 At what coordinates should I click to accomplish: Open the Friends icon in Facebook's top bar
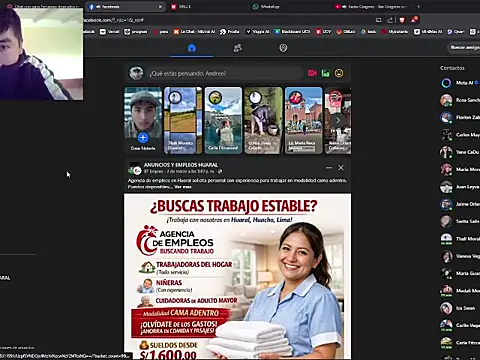(238, 48)
